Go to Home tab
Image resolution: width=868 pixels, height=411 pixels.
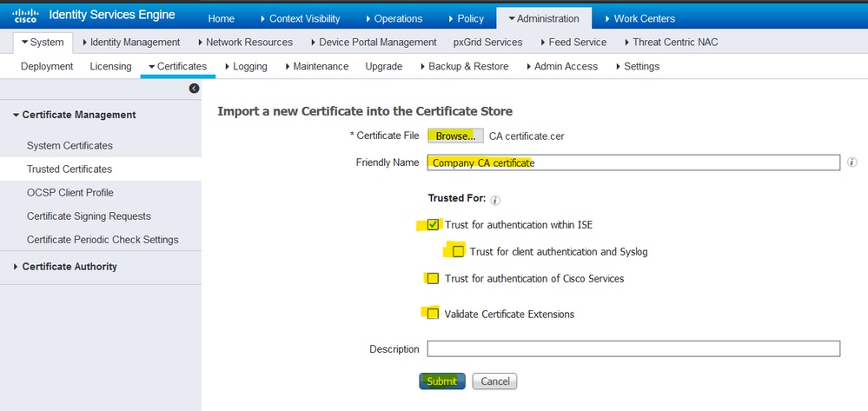(x=221, y=18)
